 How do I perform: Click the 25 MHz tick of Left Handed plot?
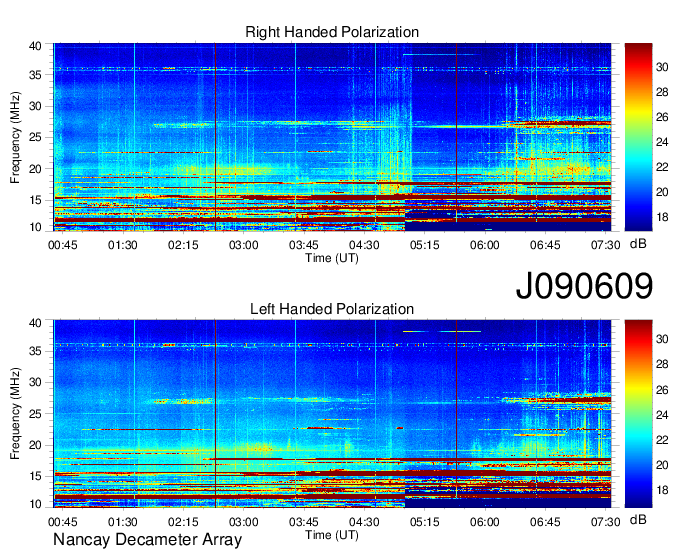tap(35, 414)
